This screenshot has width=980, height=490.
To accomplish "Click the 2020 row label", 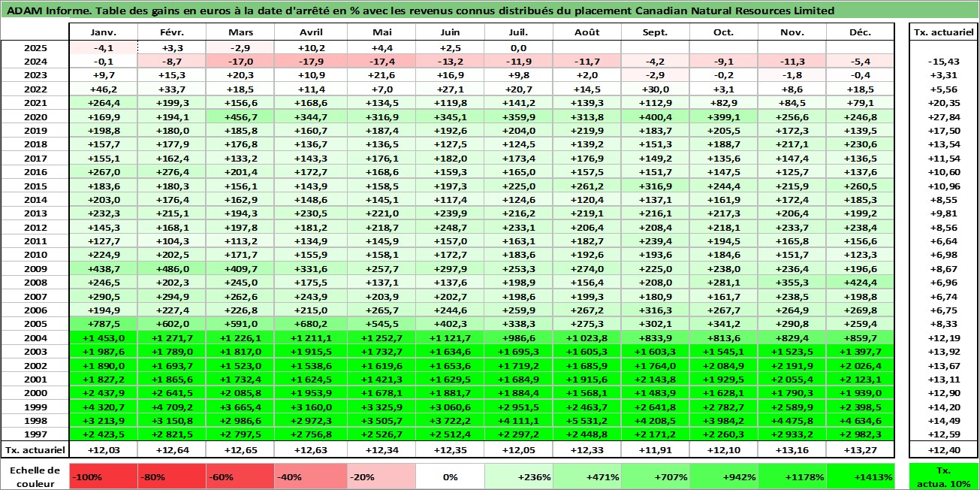I will click(35, 116).
